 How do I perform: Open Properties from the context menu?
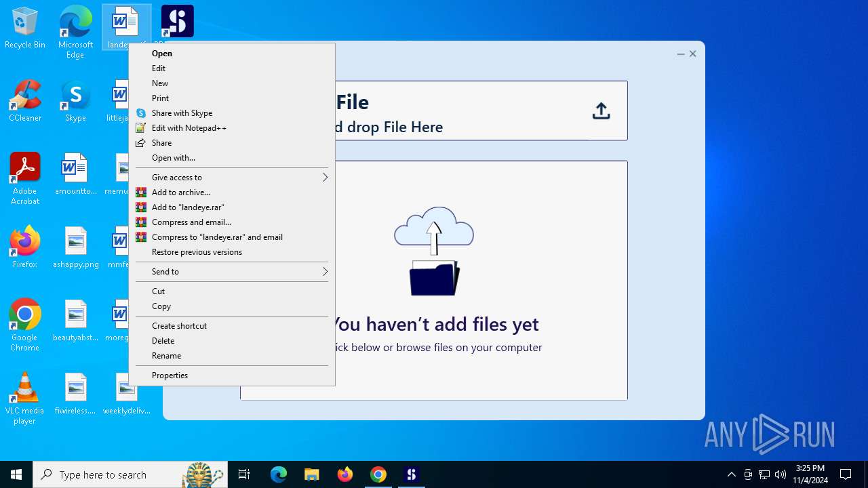coord(232,375)
